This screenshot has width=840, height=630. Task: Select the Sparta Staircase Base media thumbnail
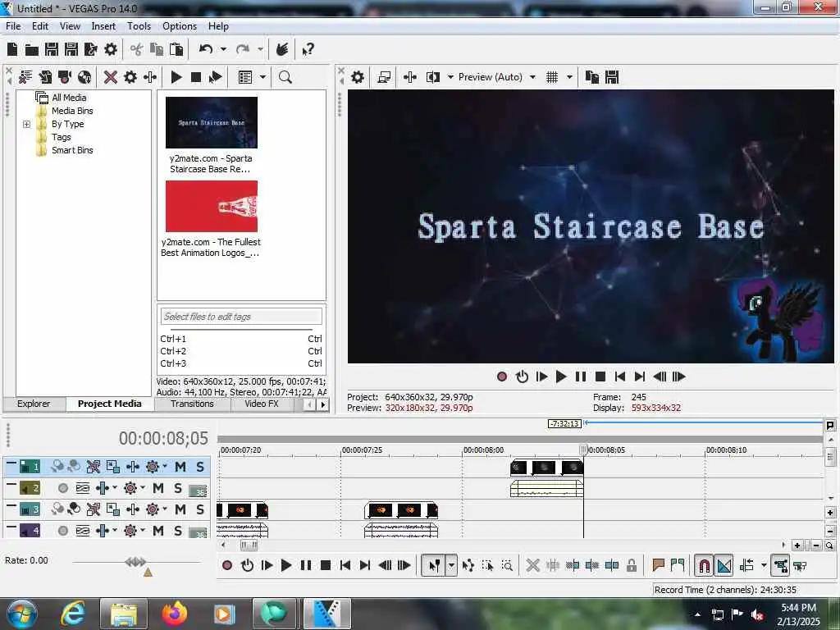pyautogui.click(x=212, y=123)
